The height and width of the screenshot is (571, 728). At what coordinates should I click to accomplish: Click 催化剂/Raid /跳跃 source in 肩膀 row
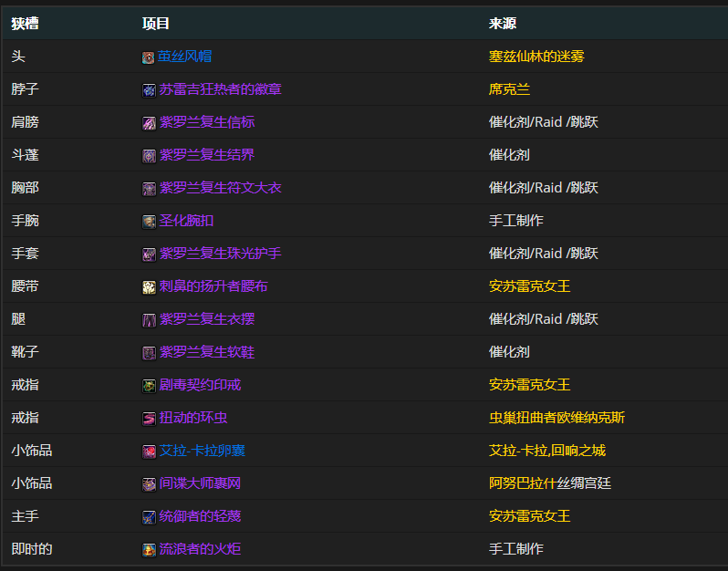543,122
